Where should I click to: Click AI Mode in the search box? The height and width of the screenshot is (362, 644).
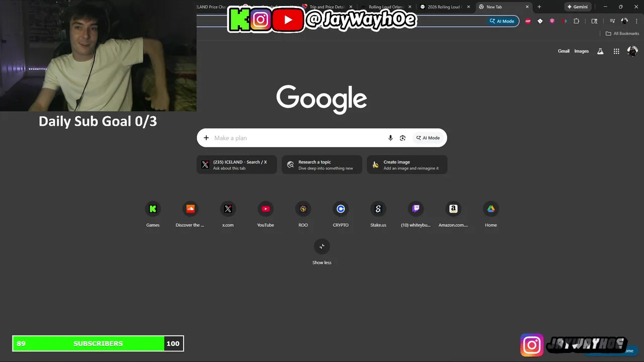pos(428,138)
